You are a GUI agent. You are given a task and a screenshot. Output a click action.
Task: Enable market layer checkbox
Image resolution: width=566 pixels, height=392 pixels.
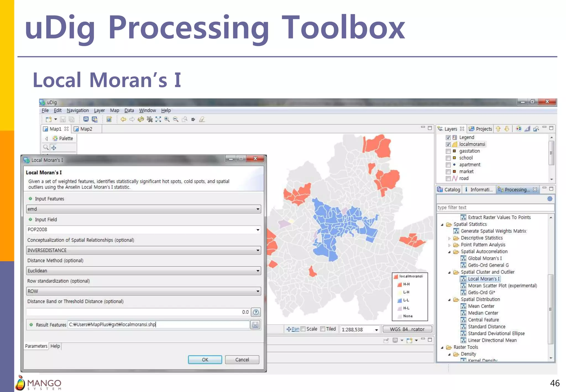coord(448,172)
